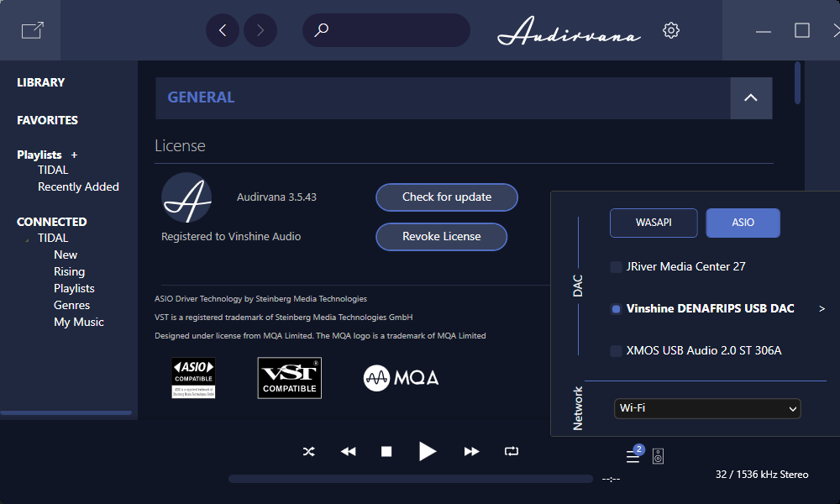The width and height of the screenshot is (840, 504).
Task: Click the MQA logo
Action: (x=402, y=378)
